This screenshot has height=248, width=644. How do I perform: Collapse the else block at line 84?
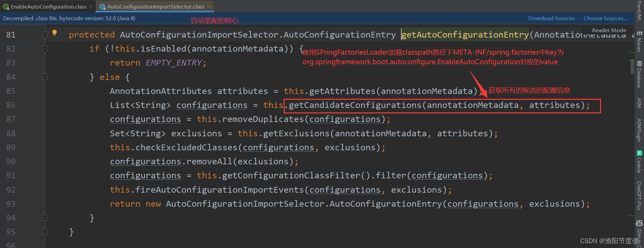tap(45, 77)
